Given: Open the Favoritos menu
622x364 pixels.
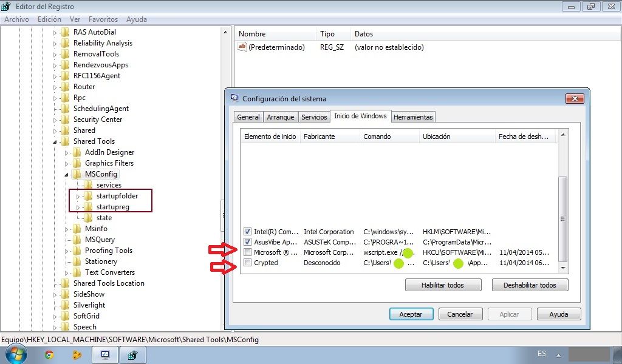Looking at the screenshot, I should pos(103,19).
